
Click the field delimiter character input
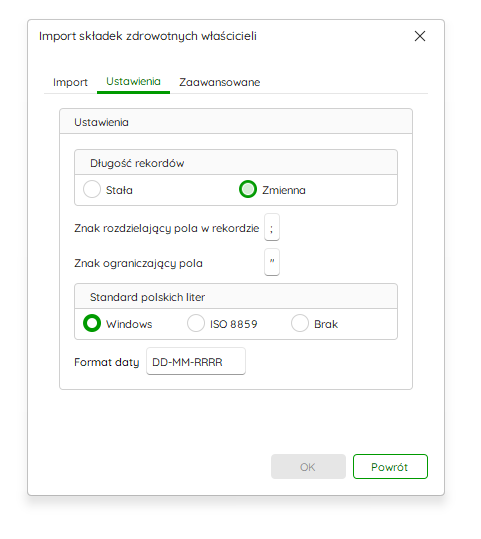pyautogui.click(x=272, y=262)
